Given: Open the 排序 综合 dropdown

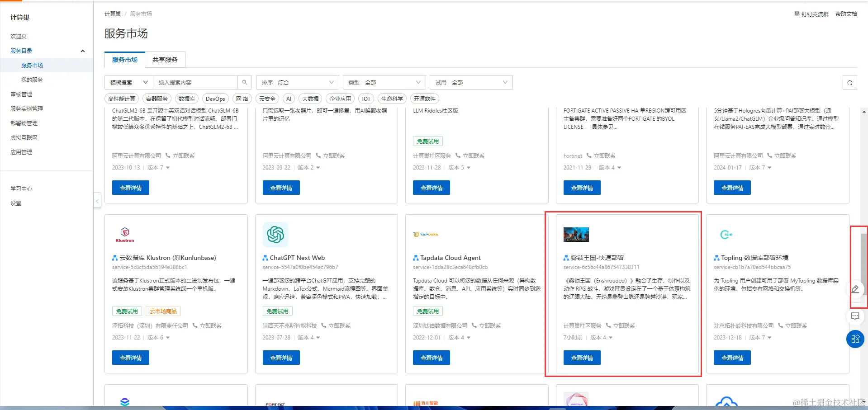Looking at the screenshot, I should coord(297,82).
